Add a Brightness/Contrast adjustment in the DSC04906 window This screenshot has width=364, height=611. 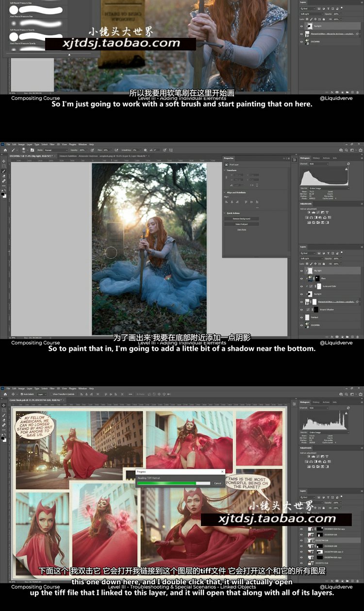click(x=309, y=213)
